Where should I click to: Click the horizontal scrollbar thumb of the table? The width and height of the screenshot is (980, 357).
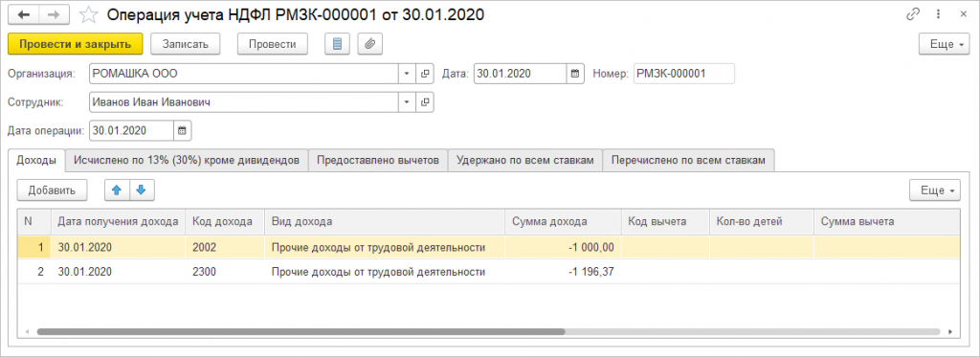click(x=301, y=332)
